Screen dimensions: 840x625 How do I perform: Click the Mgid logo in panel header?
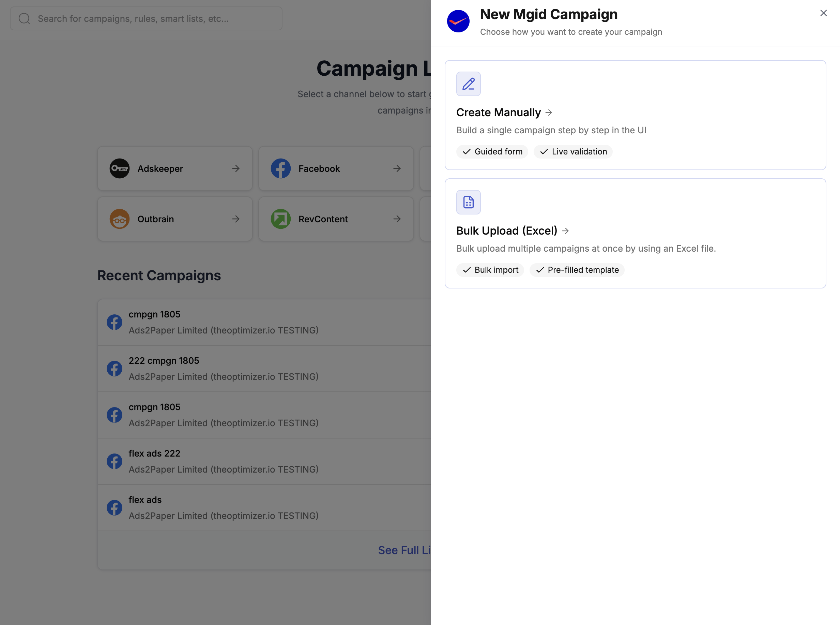458,21
